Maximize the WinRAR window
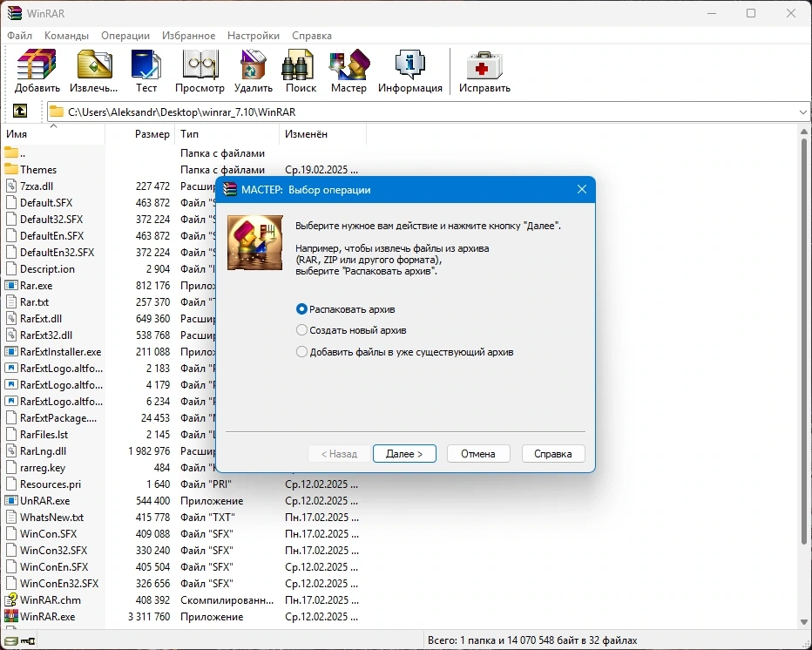Viewport: 812px width, 650px height. click(x=751, y=13)
